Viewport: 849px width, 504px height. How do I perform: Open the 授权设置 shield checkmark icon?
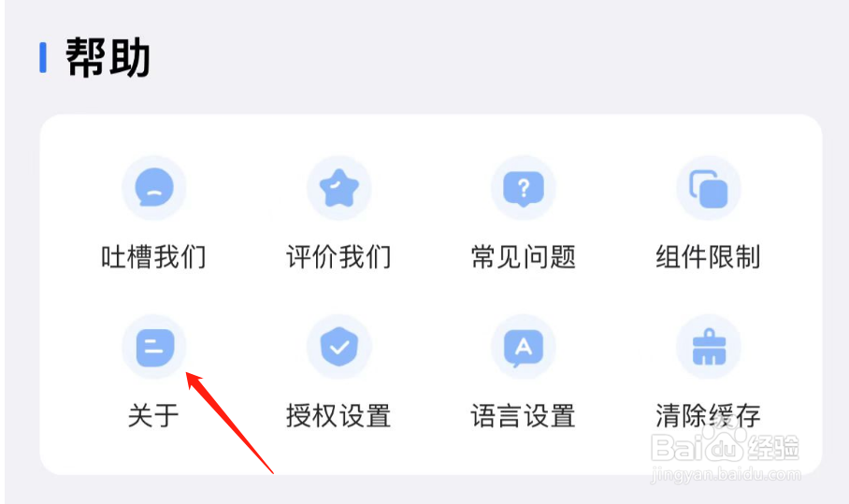tap(339, 347)
